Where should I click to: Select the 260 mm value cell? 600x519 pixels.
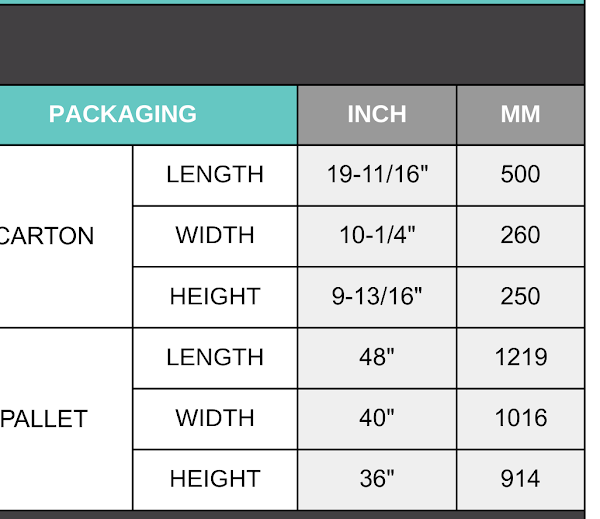(x=520, y=236)
